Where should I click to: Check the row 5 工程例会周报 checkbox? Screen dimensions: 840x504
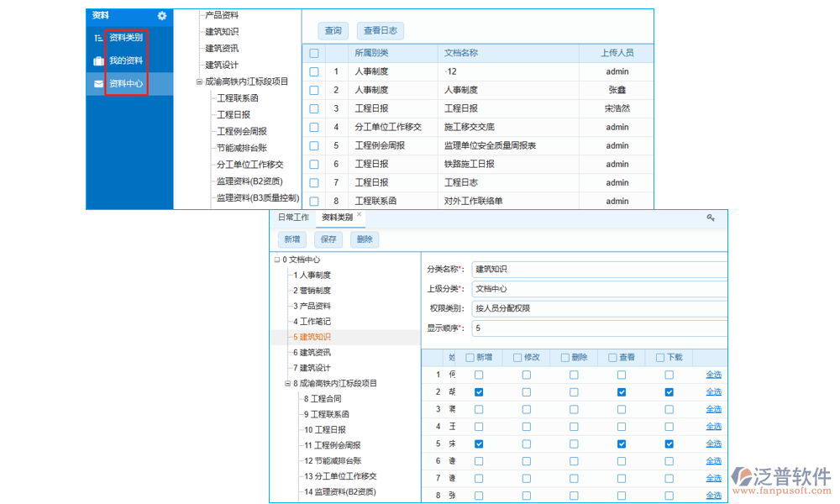pyautogui.click(x=314, y=145)
